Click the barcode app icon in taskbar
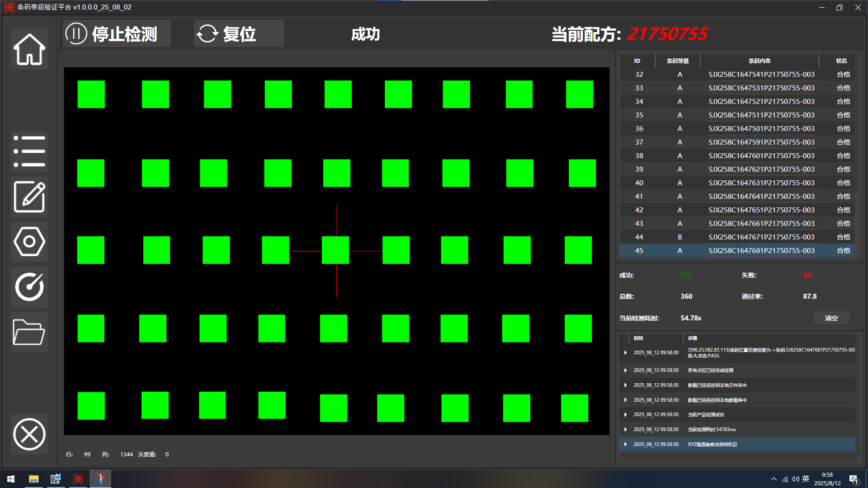 click(78, 479)
